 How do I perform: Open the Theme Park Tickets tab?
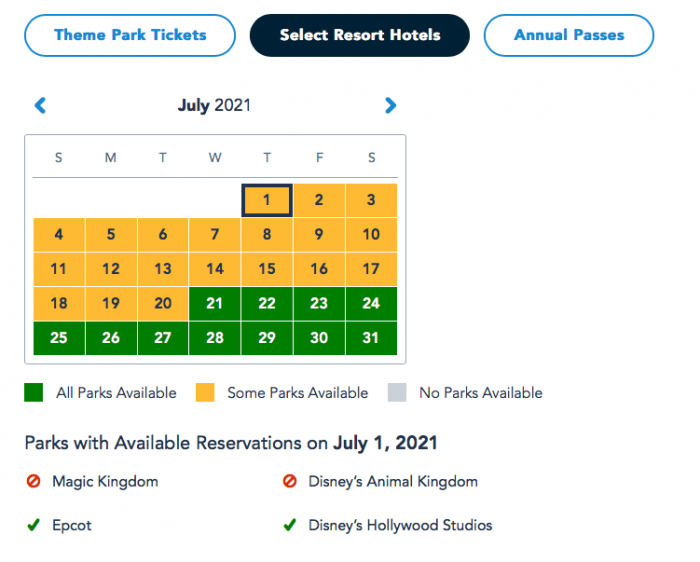(x=130, y=35)
